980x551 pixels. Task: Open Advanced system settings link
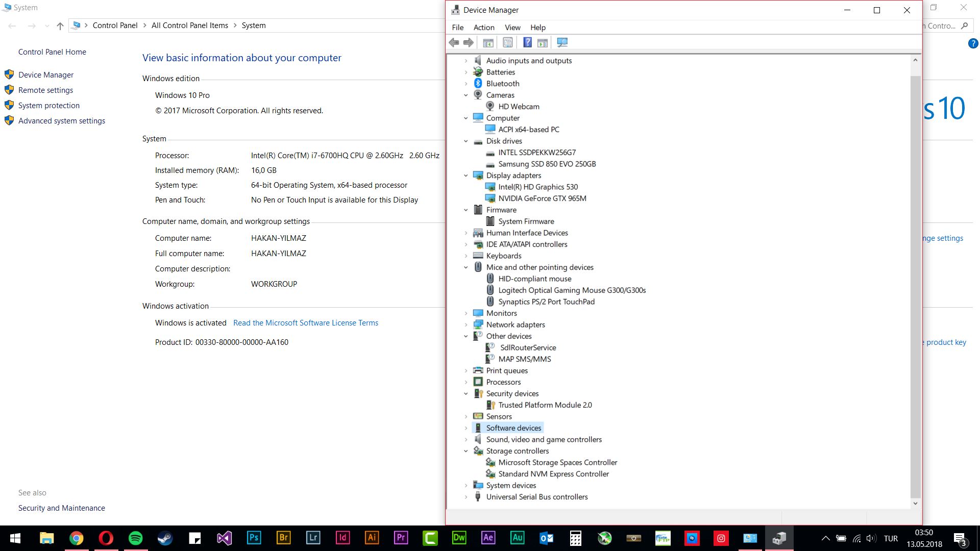point(62,121)
